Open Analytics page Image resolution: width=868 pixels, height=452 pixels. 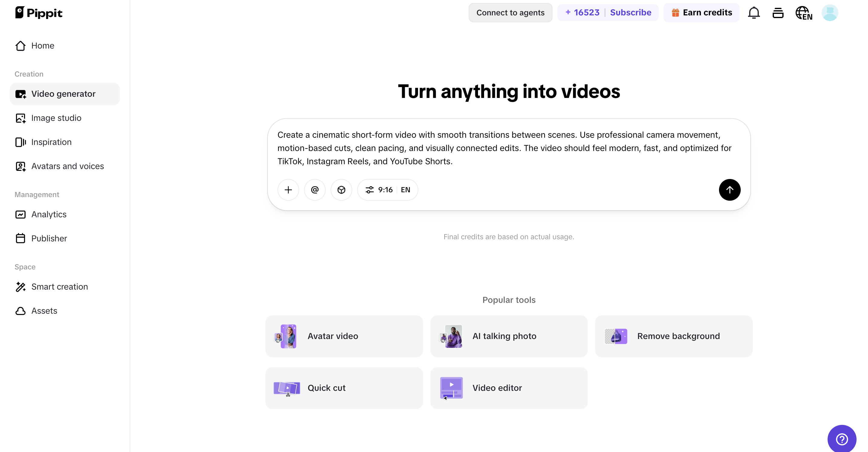(x=65, y=214)
